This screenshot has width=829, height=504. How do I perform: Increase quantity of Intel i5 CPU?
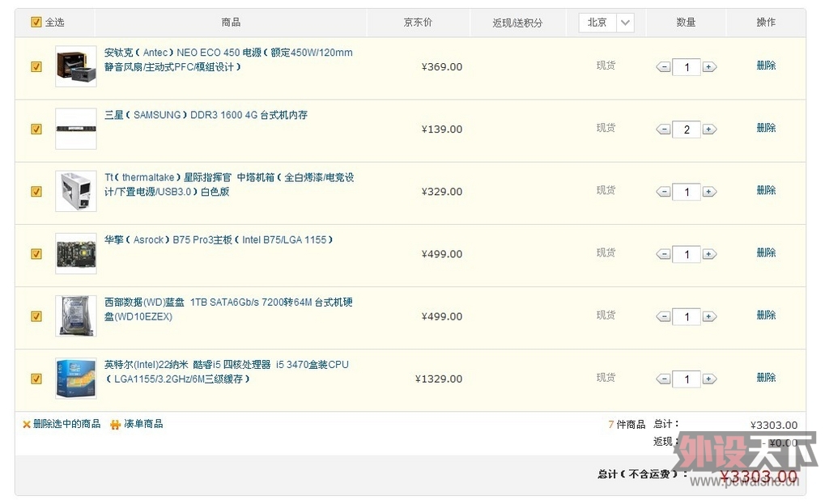709,379
